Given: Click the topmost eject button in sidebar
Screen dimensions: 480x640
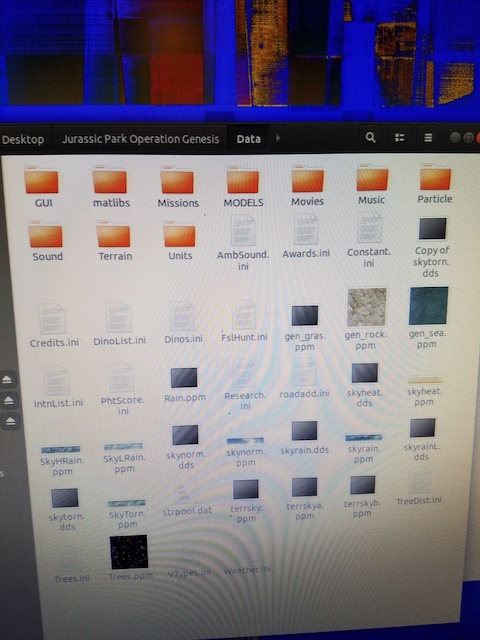Looking at the screenshot, I should pyautogui.click(x=7, y=380).
